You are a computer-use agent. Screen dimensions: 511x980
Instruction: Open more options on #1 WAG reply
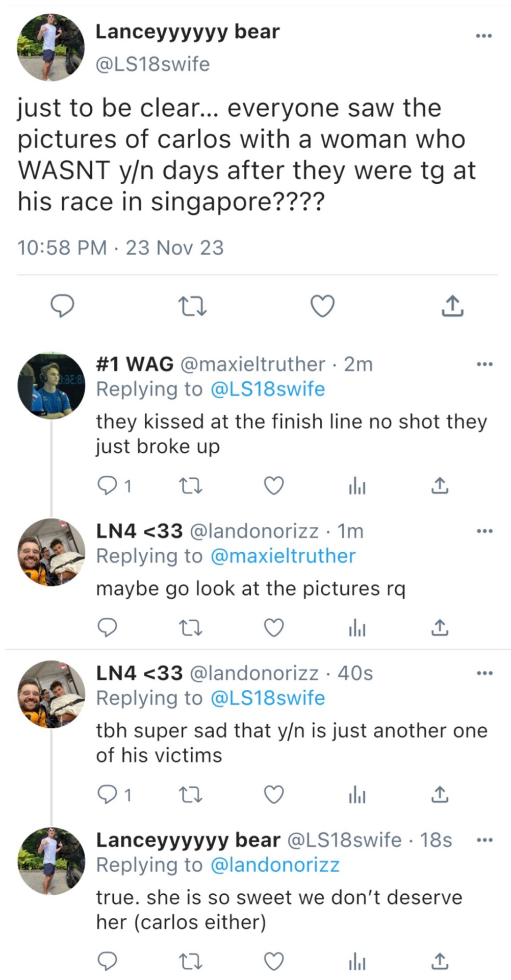tap(483, 364)
